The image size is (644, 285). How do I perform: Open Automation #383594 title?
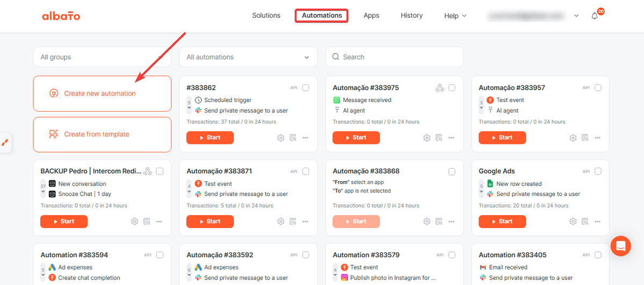pyautogui.click(x=74, y=255)
